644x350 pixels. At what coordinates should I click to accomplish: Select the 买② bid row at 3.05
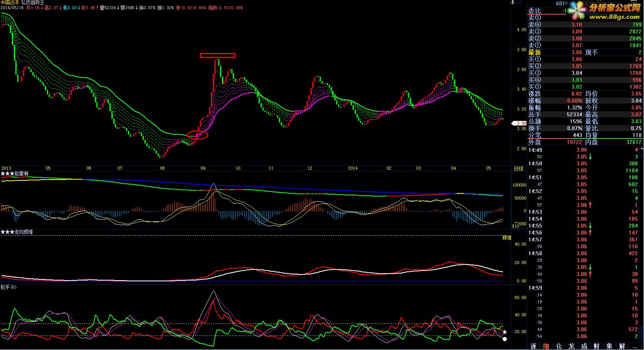pos(585,66)
